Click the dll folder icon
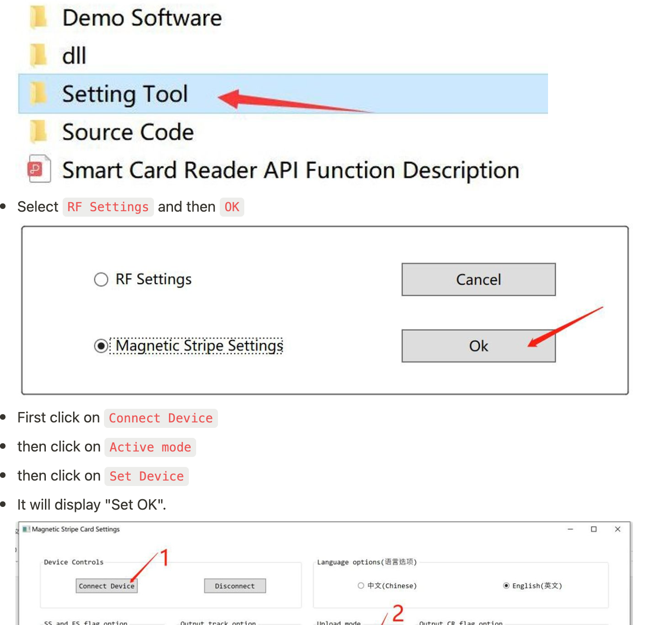The image size is (672, 625). click(x=39, y=55)
